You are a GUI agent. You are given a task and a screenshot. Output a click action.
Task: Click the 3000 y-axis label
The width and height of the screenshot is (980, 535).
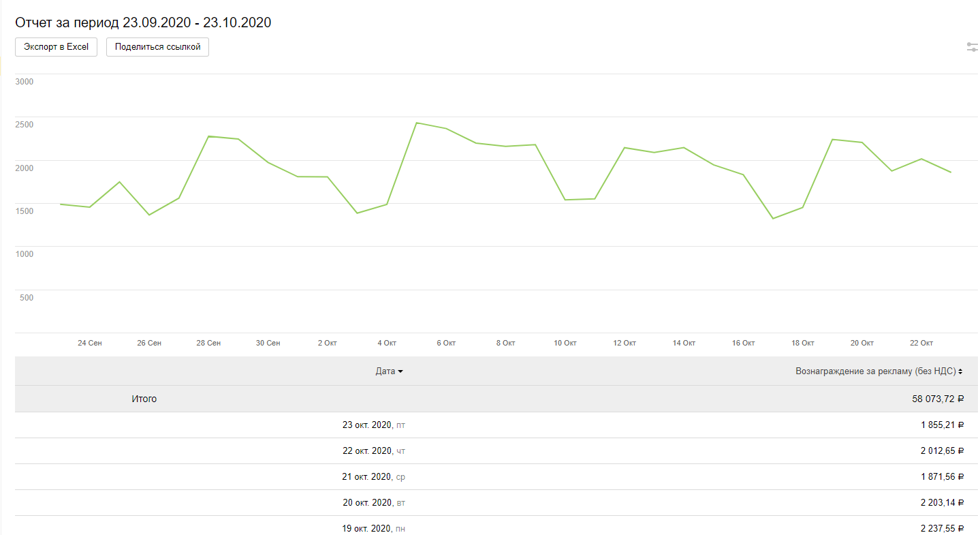pyautogui.click(x=25, y=82)
